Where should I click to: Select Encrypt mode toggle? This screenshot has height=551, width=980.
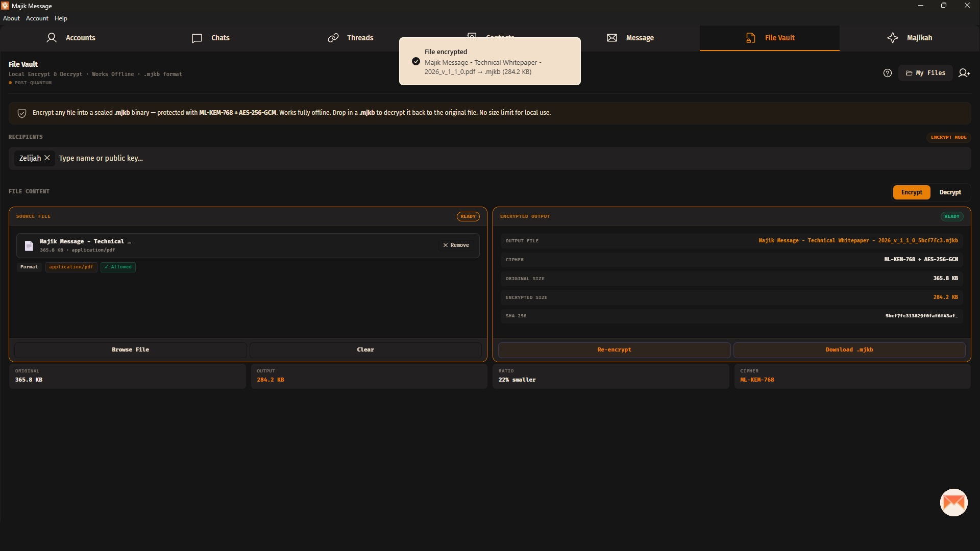click(911, 192)
